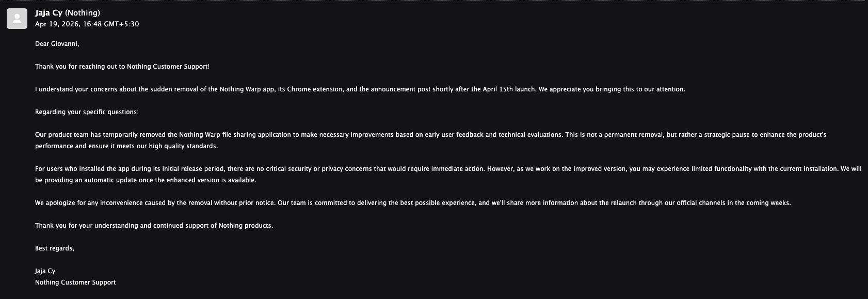This screenshot has height=299, width=868.
Task: Click the (Nothing) organization label beside sender name
Action: tap(83, 13)
